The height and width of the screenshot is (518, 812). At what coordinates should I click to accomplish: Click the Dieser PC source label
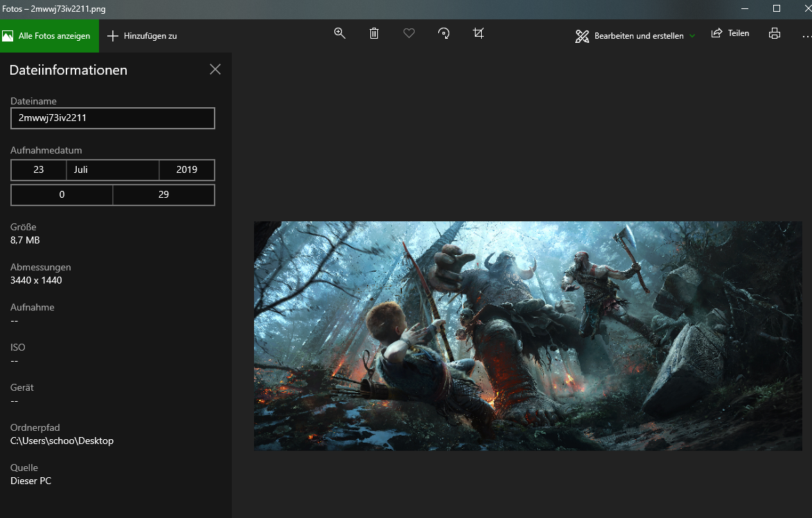(x=30, y=480)
